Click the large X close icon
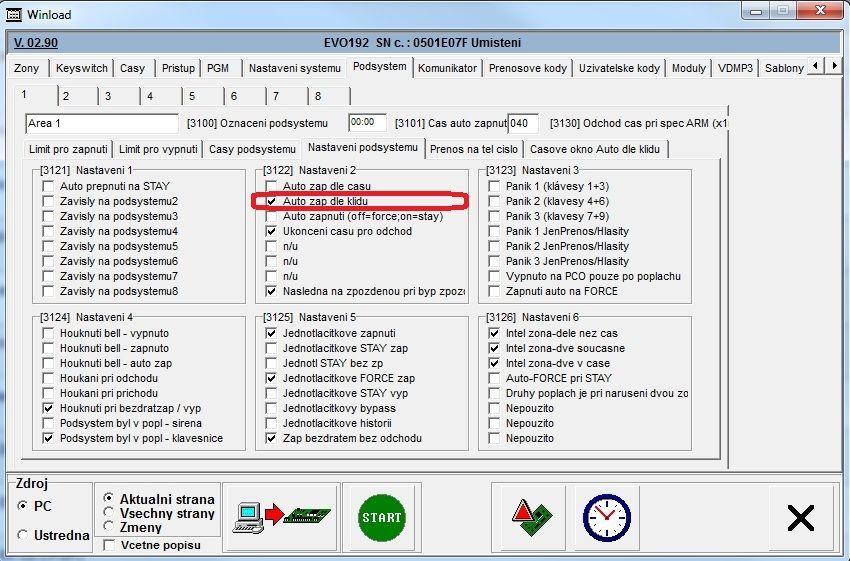The height and width of the screenshot is (561, 850). point(800,517)
